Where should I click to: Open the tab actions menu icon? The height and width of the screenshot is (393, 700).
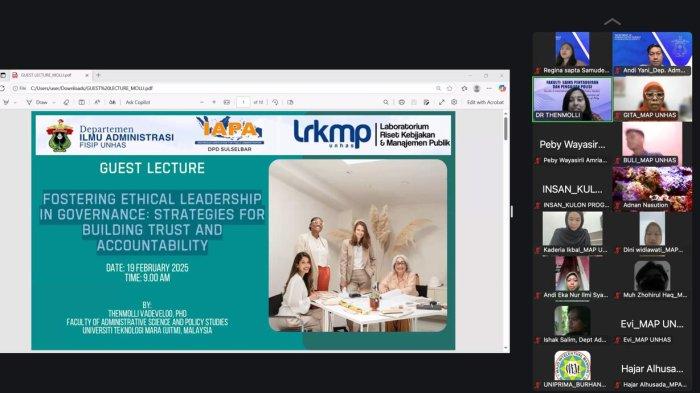pyautogui.click(x=3, y=75)
